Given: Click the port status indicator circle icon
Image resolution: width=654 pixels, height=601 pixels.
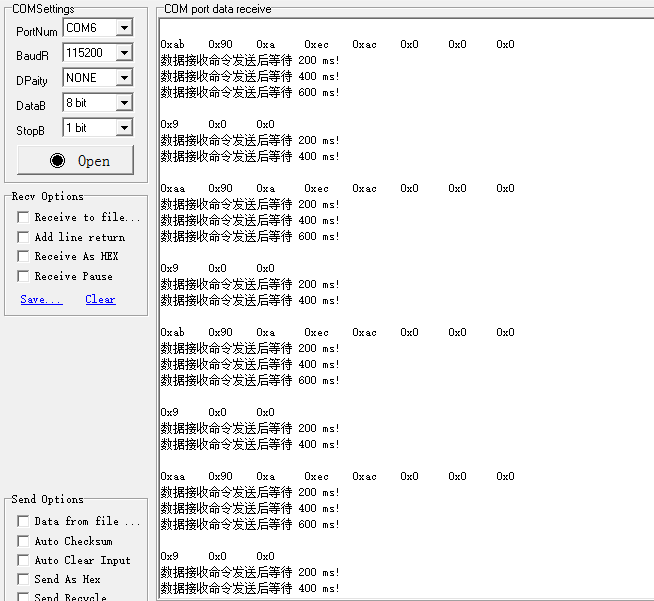Looking at the screenshot, I should click(x=57, y=161).
